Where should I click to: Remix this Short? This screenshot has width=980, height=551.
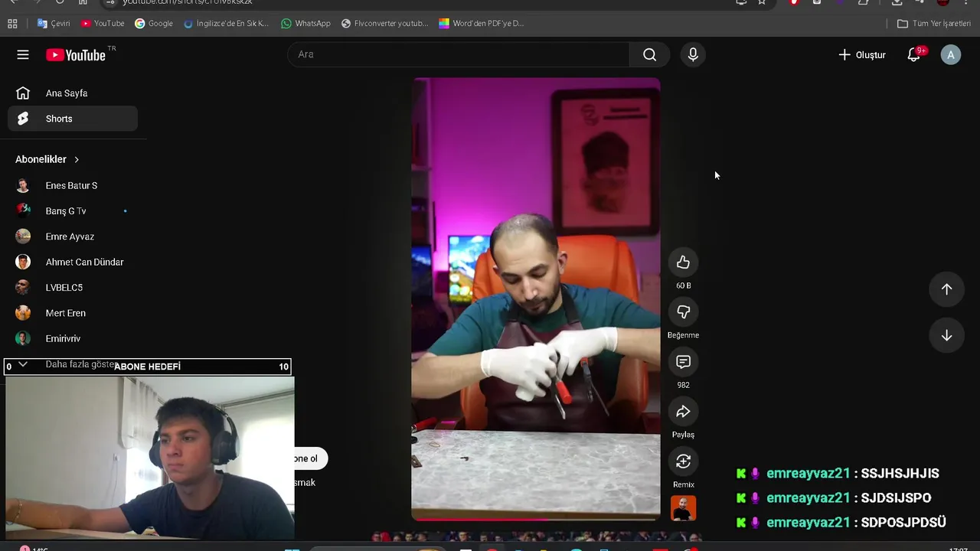coord(683,461)
